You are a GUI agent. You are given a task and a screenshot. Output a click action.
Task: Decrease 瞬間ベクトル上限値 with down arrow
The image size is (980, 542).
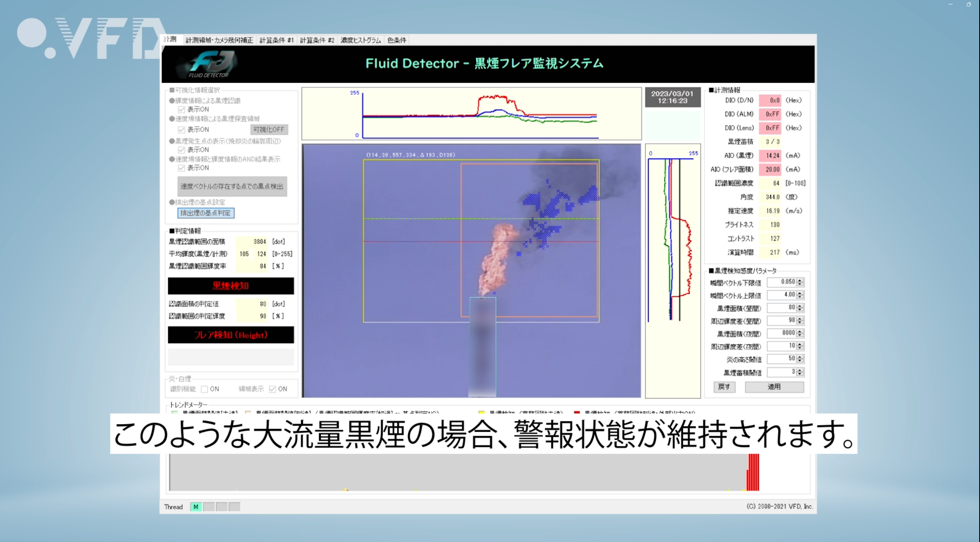(800, 297)
